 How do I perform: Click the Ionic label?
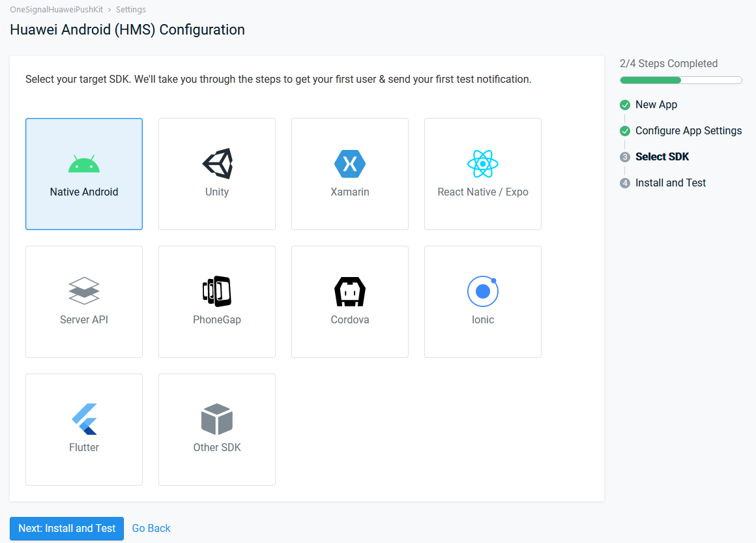pos(483,319)
